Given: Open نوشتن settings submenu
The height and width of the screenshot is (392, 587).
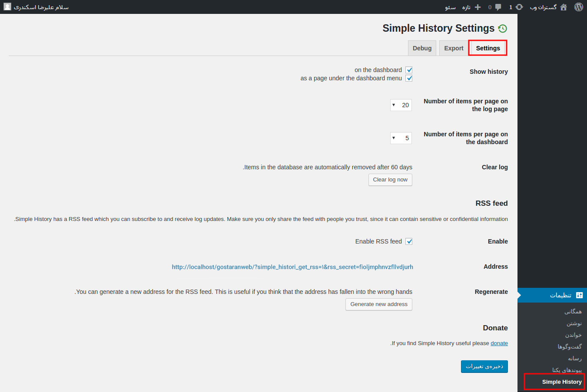Looking at the screenshot, I should click(574, 323).
